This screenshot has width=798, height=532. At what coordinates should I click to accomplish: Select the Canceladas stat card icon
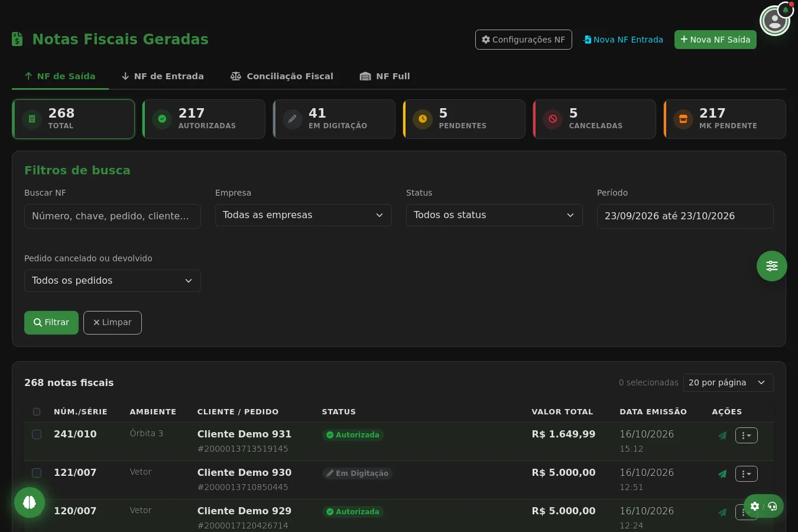click(x=553, y=119)
